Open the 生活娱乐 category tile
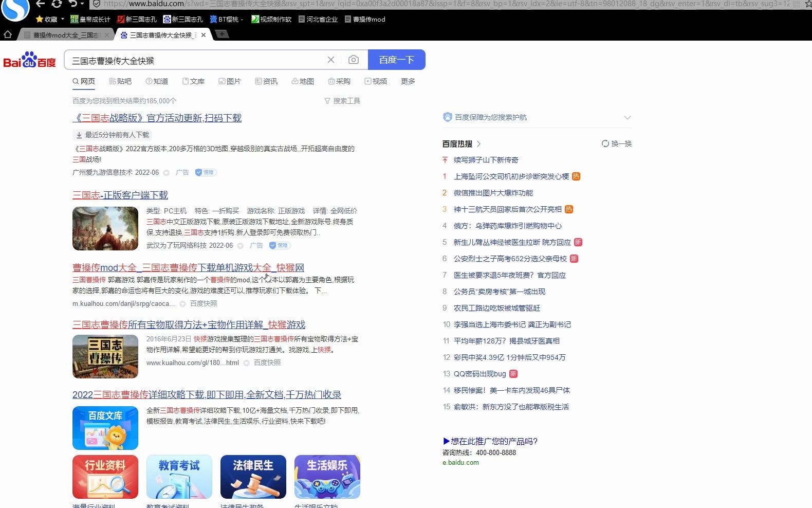 coord(327,477)
